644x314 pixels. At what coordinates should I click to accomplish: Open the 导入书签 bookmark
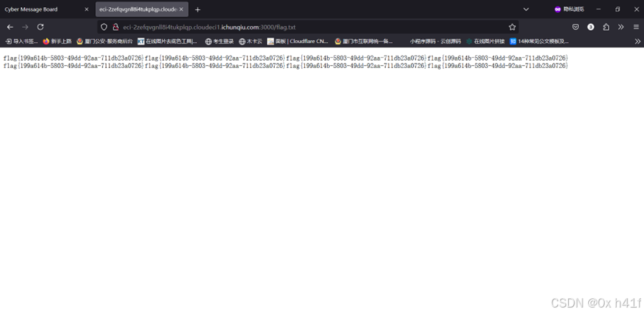(x=21, y=41)
